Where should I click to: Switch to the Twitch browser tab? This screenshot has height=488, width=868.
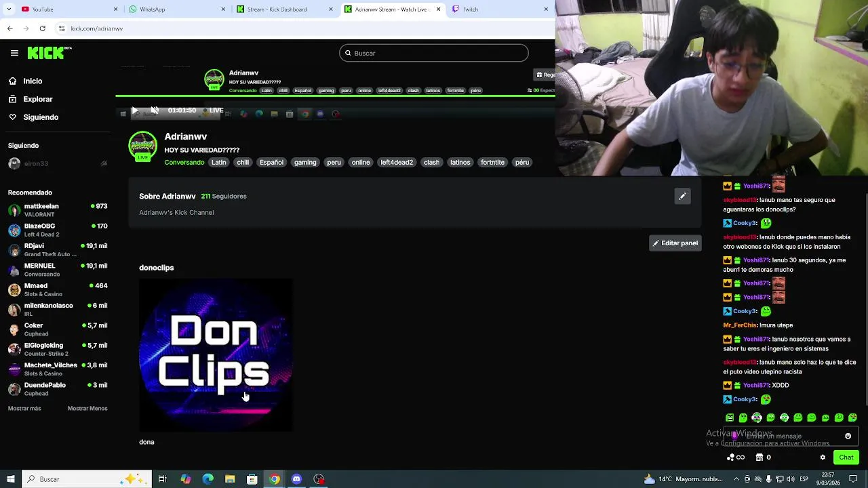[x=500, y=9]
